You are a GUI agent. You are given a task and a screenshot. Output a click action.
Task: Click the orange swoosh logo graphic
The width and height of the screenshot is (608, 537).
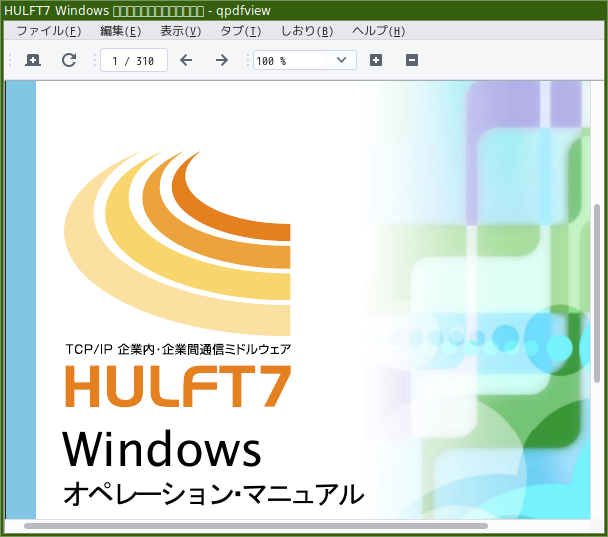coord(177,243)
